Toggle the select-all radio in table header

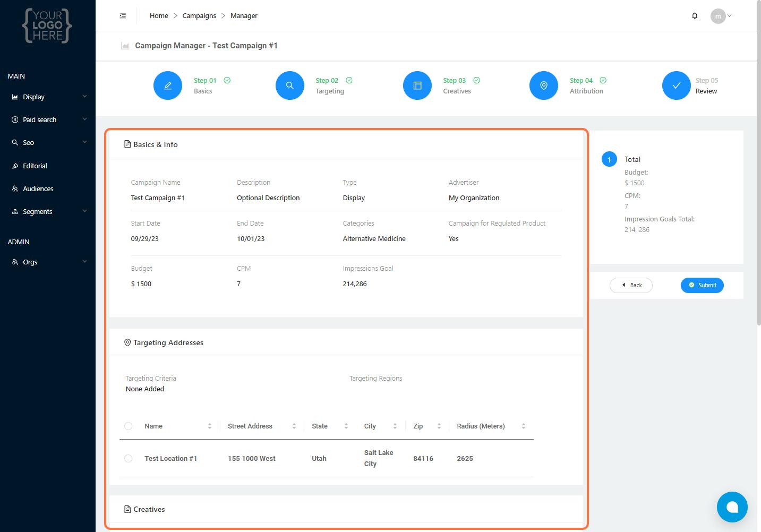pos(128,426)
